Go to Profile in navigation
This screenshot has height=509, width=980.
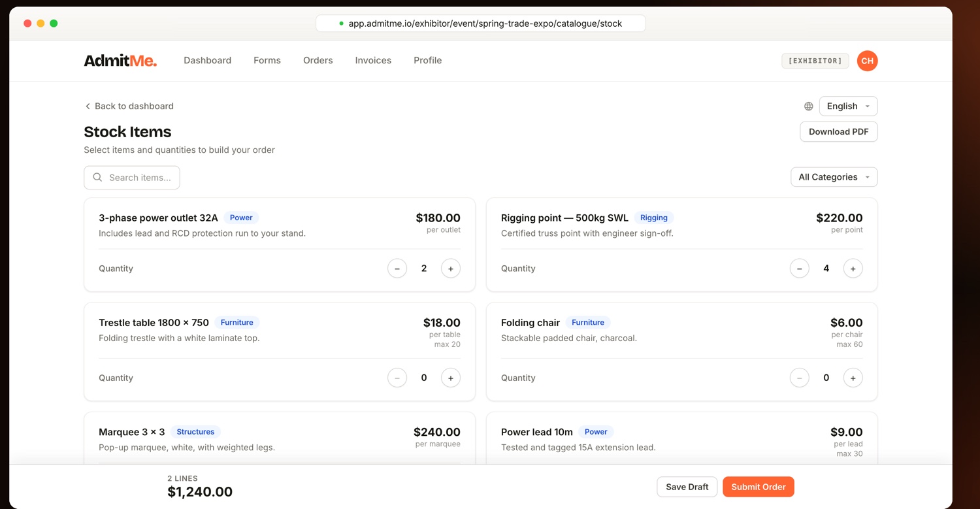[428, 61]
